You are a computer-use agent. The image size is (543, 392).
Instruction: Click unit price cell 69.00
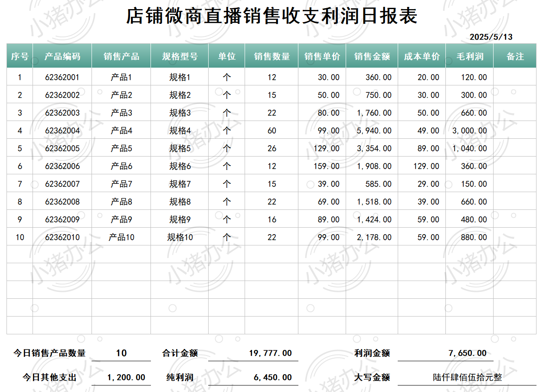322,202
